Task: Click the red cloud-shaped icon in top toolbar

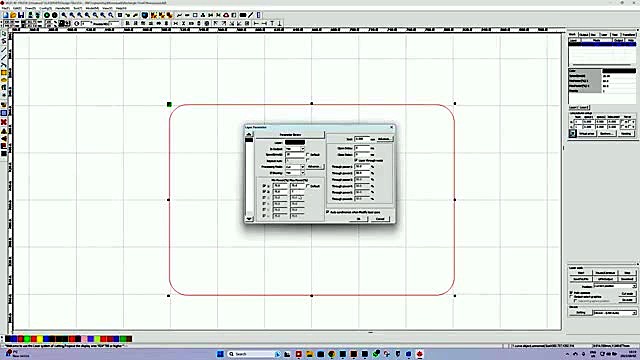Action: (x=226, y=15)
